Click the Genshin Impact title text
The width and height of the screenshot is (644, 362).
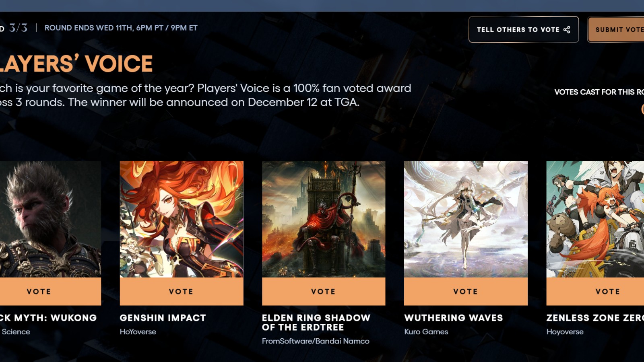click(163, 318)
